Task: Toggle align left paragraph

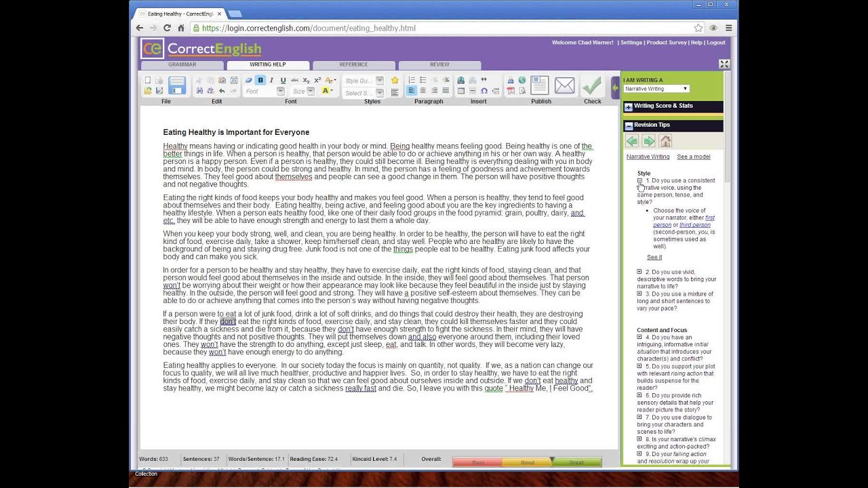Action: pyautogui.click(x=412, y=91)
